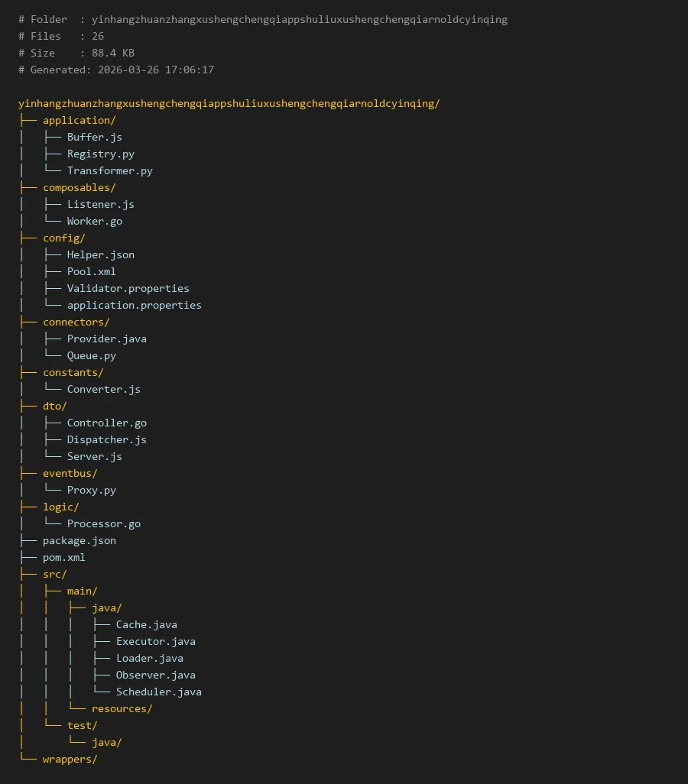Open Proxy.py under eventbus
This screenshot has height=784, width=688.
[x=91, y=490]
